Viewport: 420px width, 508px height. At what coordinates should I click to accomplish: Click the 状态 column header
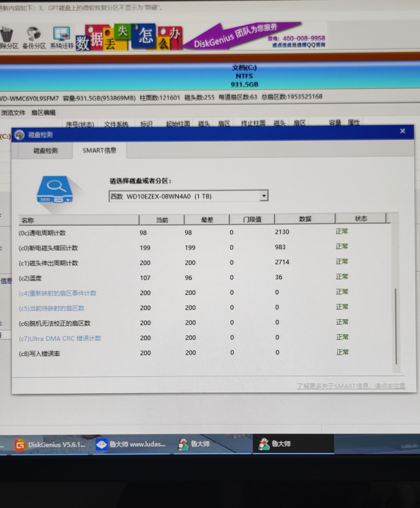pos(361,218)
